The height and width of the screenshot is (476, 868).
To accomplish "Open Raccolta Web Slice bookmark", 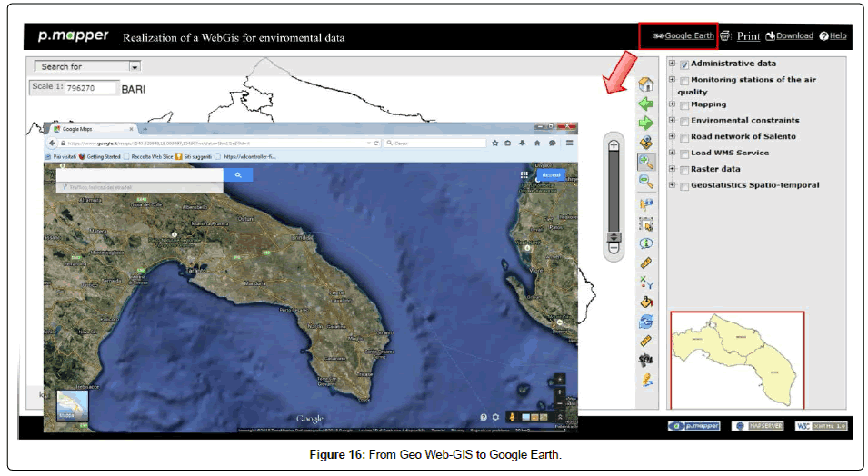I will pyautogui.click(x=148, y=156).
